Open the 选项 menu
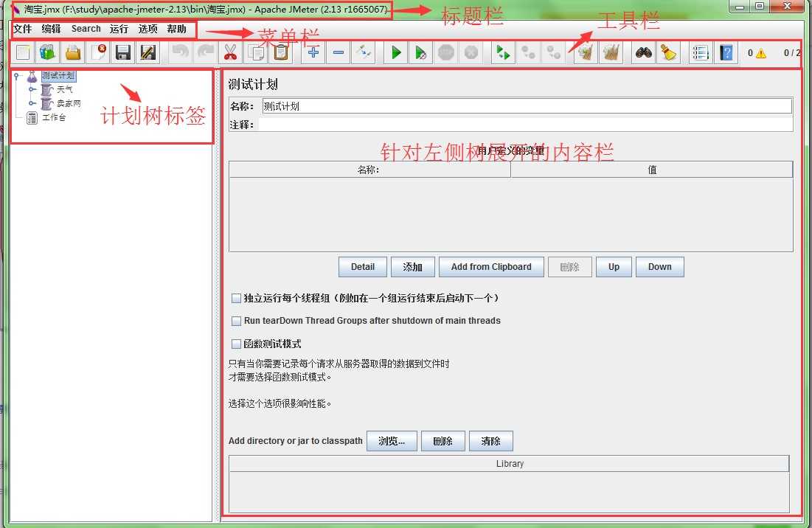Viewport: 812px width, 528px height. point(148,29)
